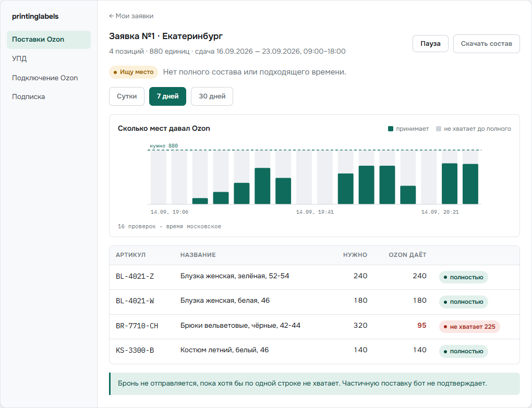Click the printinglabels logo
This screenshot has height=408, width=532.
tap(35, 16)
